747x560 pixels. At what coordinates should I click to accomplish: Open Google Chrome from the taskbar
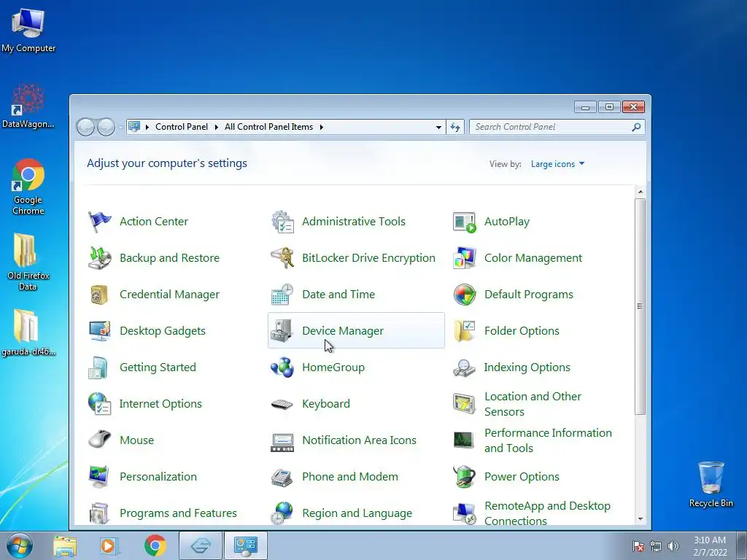click(x=155, y=546)
